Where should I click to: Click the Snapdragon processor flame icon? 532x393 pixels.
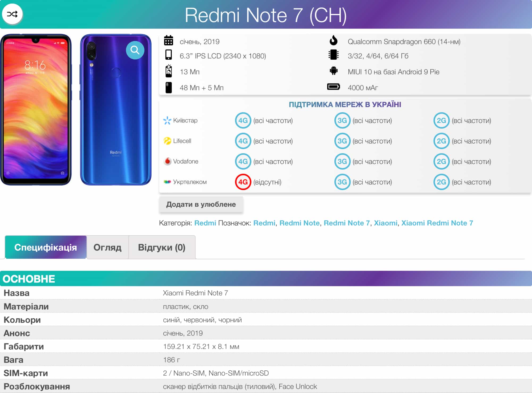coord(333,40)
